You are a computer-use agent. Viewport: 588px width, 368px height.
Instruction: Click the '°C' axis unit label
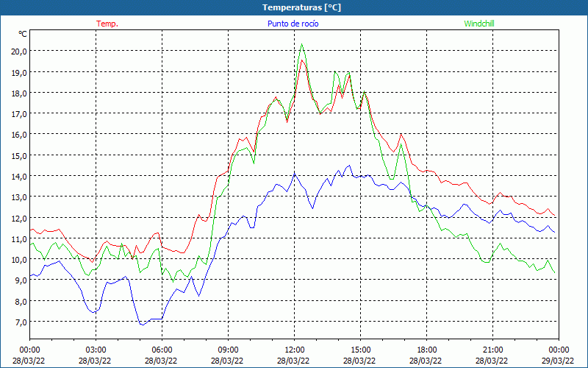click(x=23, y=34)
